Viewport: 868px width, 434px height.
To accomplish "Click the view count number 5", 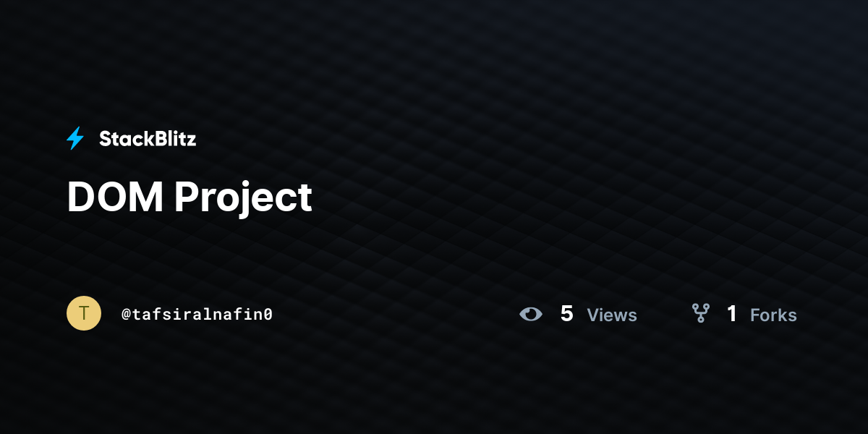I will [567, 314].
